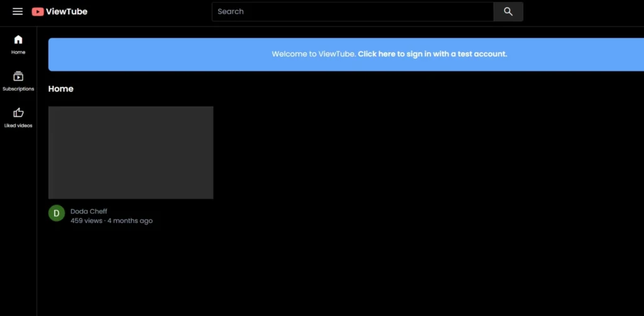Click the ViewTube logo

tap(60, 11)
